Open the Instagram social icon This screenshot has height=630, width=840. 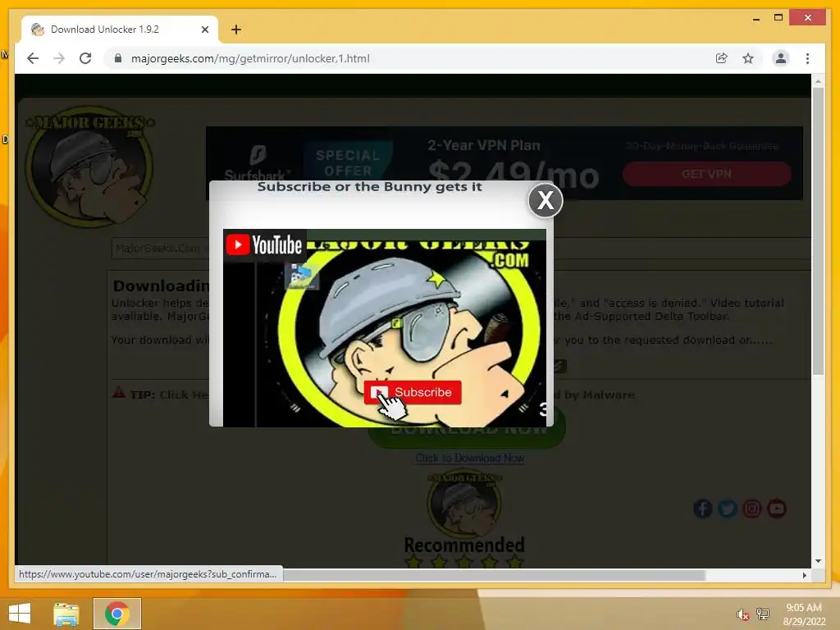(x=752, y=509)
